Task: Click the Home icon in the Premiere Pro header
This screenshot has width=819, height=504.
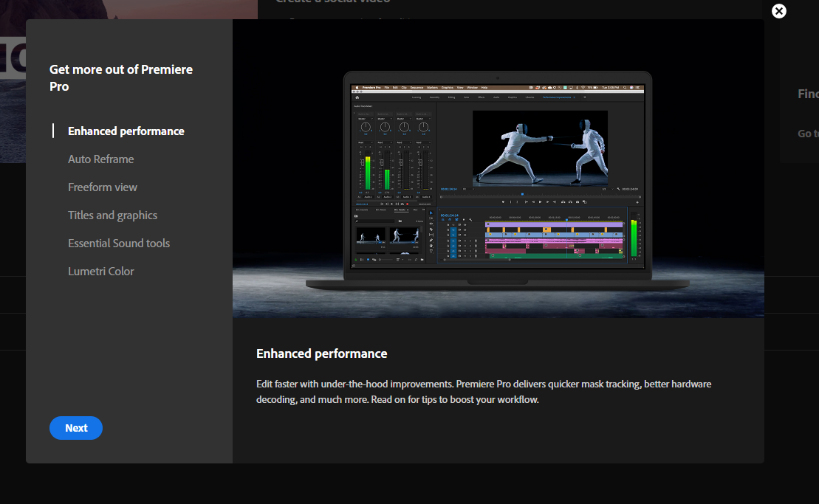Action: (357, 97)
